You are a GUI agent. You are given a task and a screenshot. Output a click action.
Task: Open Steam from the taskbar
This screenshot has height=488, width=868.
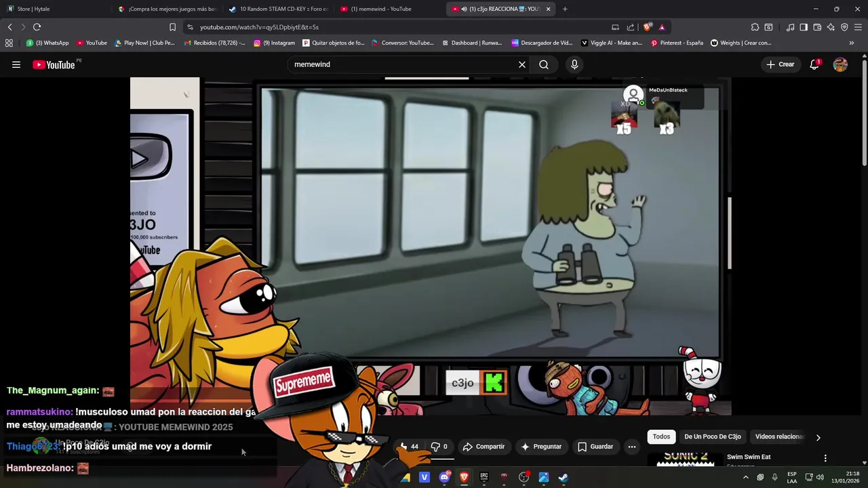[563, 477]
